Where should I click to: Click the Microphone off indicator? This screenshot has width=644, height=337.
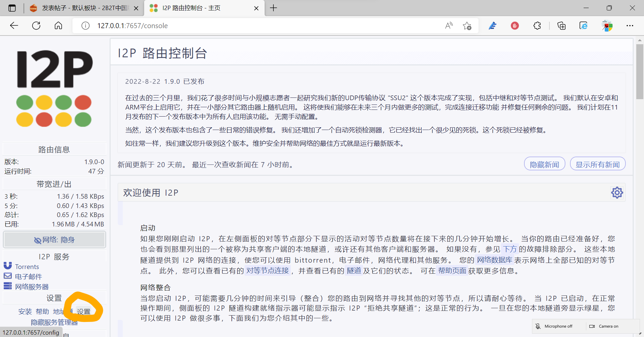[x=554, y=326]
